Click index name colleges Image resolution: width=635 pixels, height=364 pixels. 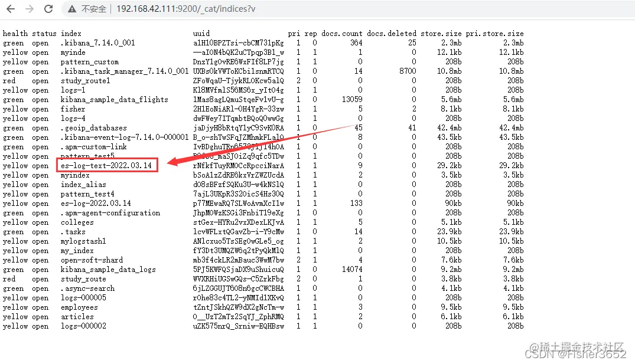[x=77, y=222]
